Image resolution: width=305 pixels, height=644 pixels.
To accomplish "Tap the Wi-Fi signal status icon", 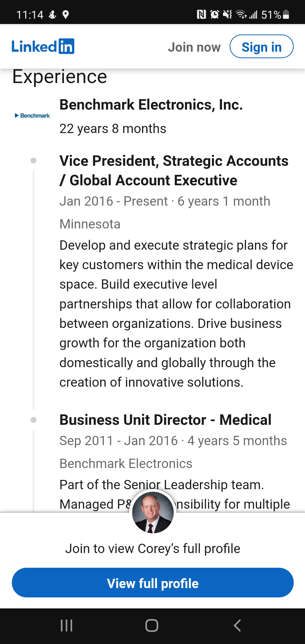I will [x=241, y=14].
